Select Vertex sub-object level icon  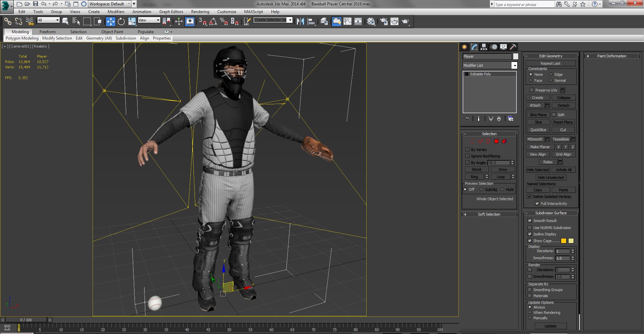coord(472,141)
